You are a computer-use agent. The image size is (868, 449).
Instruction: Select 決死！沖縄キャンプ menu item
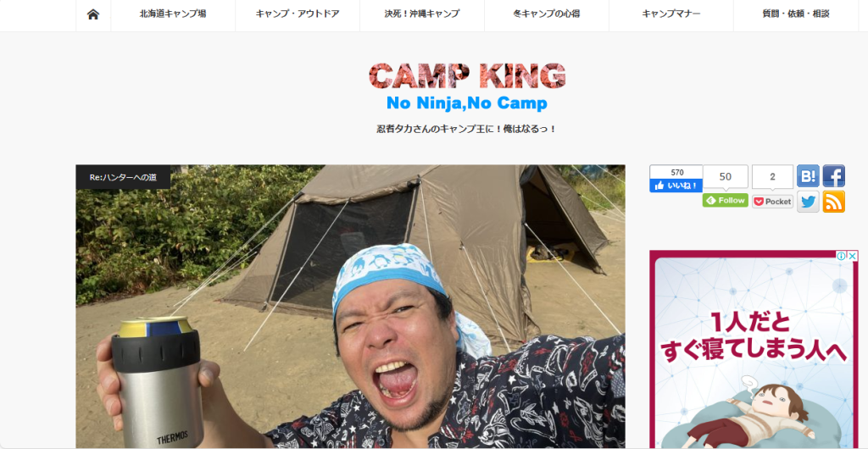coord(422,14)
